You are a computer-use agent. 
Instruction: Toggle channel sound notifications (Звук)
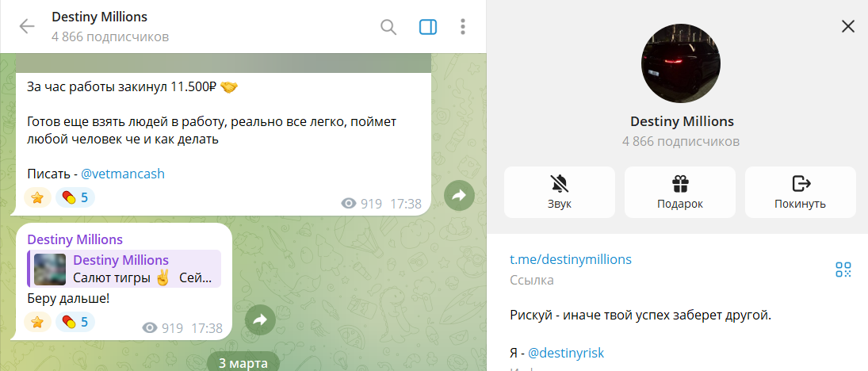[x=559, y=193]
